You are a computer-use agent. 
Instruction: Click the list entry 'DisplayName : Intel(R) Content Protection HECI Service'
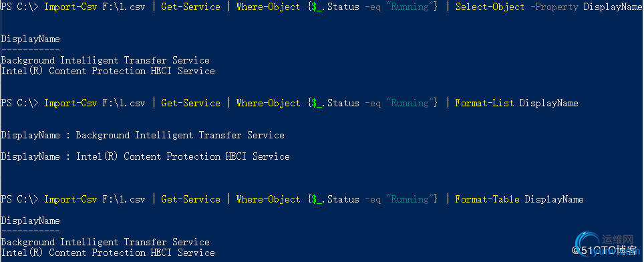[x=145, y=156]
